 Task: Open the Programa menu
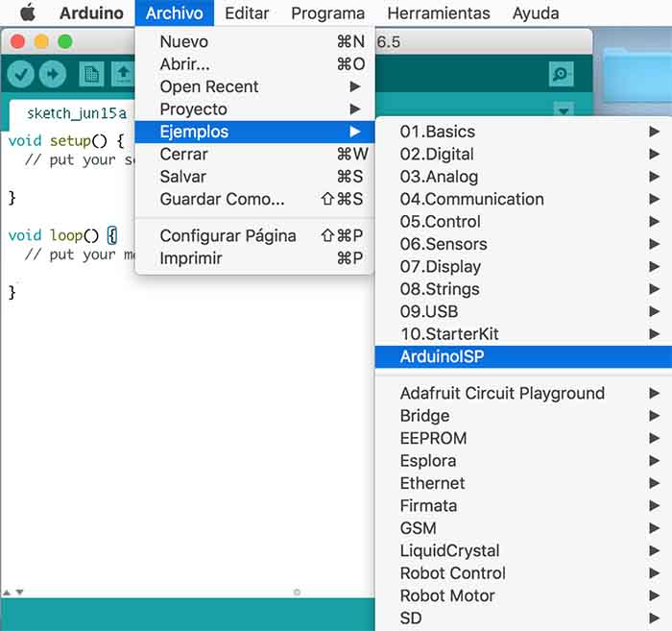(x=328, y=12)
